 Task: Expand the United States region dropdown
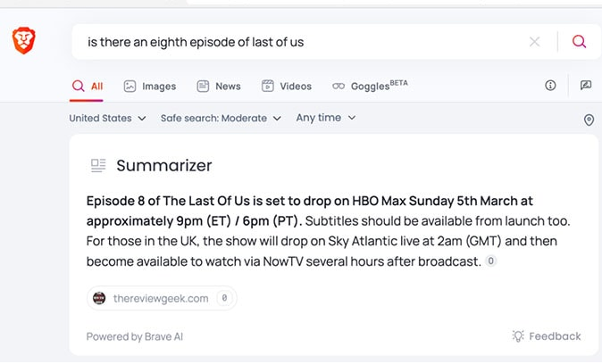tap(107, 118)
